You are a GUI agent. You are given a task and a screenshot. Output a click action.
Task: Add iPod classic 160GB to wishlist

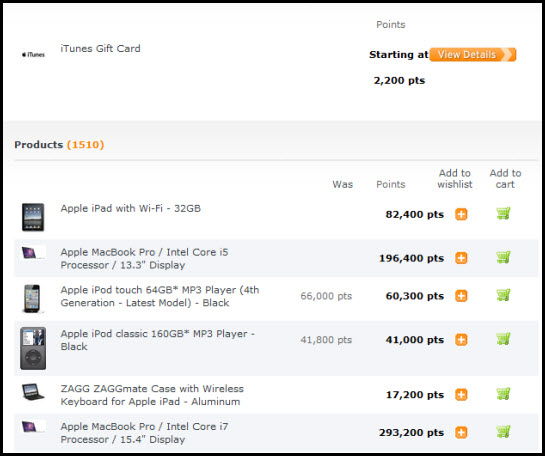point(461,340)
